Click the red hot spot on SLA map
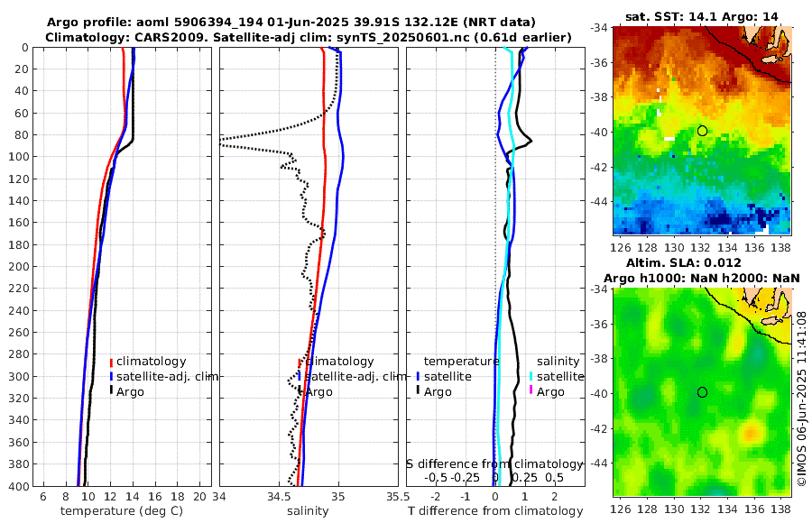 coord(751,433)
